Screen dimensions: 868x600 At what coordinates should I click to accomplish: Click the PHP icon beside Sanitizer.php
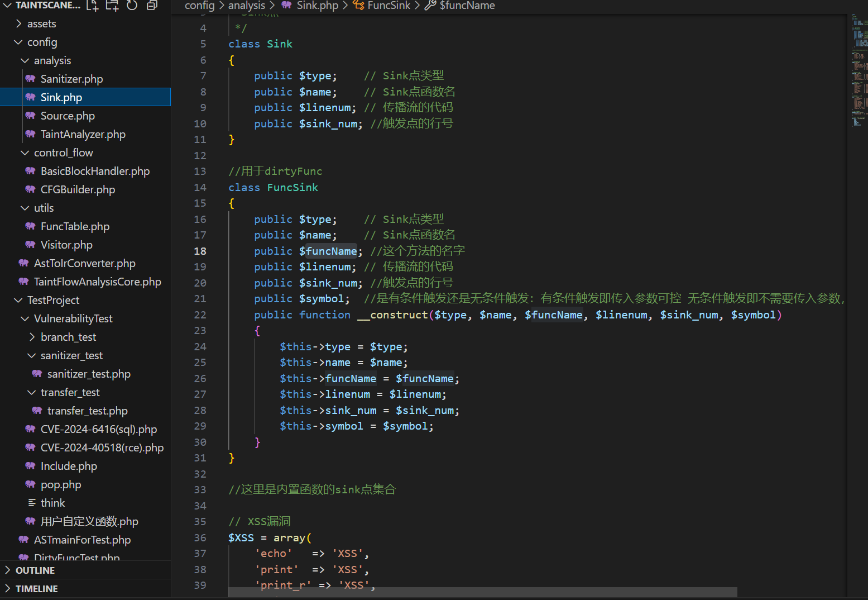pyautogui.click(x=31, y=79)
